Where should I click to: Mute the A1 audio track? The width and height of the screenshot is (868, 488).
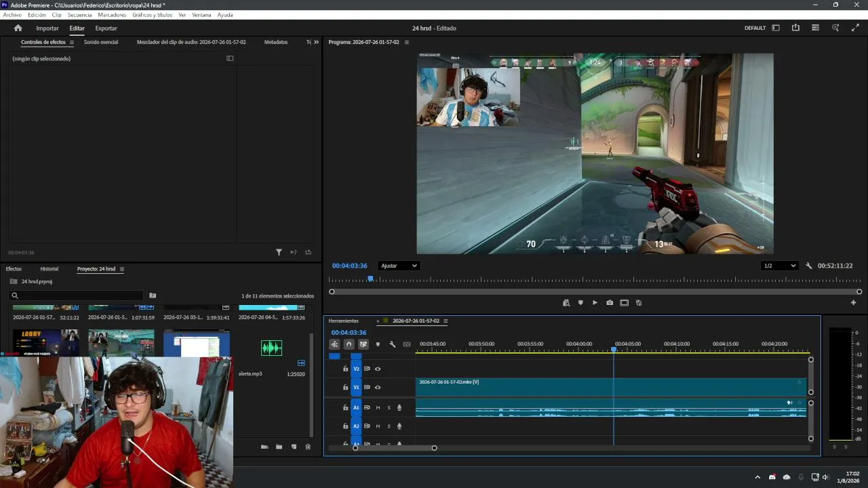coord(378,407)
